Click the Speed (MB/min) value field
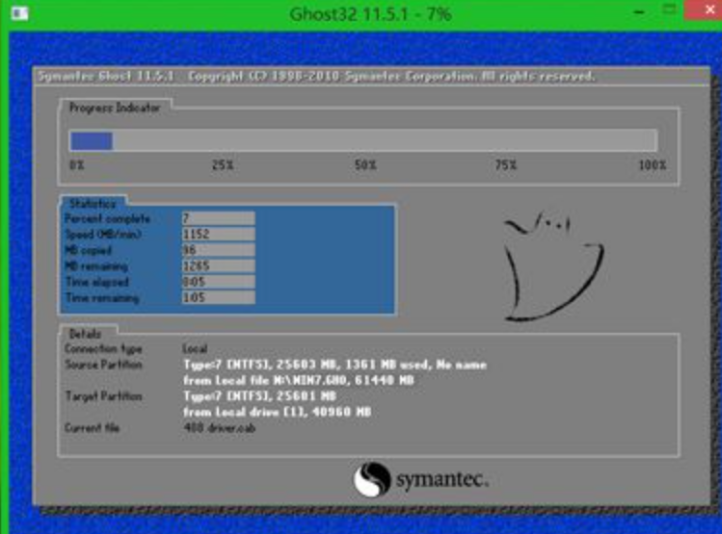The image size is (722, 534). point(217,234)
